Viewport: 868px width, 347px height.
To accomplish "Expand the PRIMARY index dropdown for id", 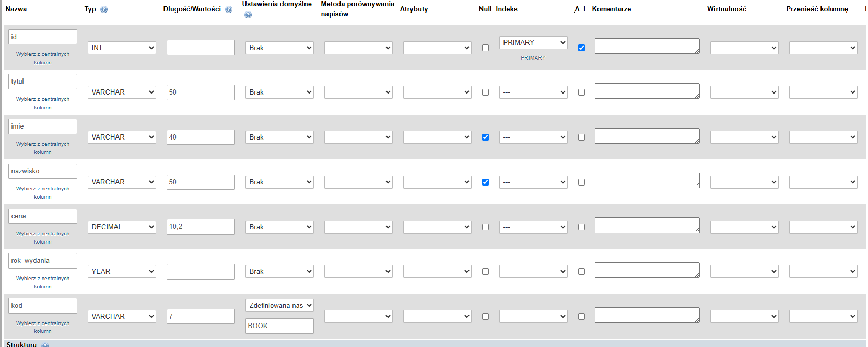I will click(x=533, y=42).
